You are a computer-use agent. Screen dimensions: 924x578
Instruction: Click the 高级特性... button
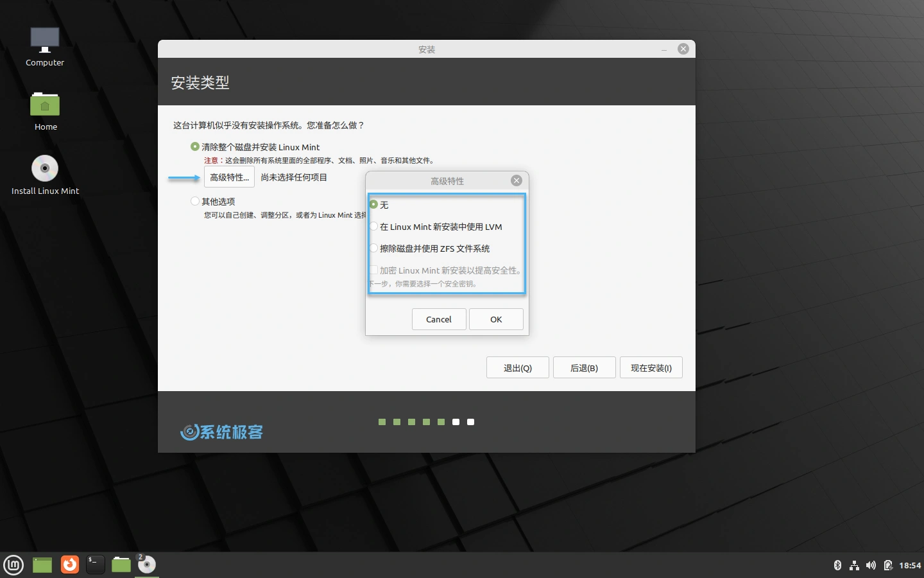229,177
